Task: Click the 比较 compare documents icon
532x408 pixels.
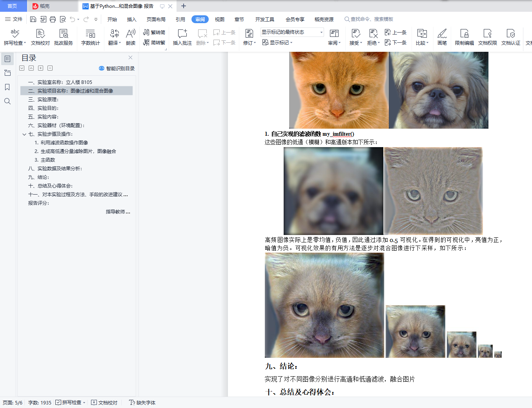Action: pyautogui.click(x=422, y=34)
